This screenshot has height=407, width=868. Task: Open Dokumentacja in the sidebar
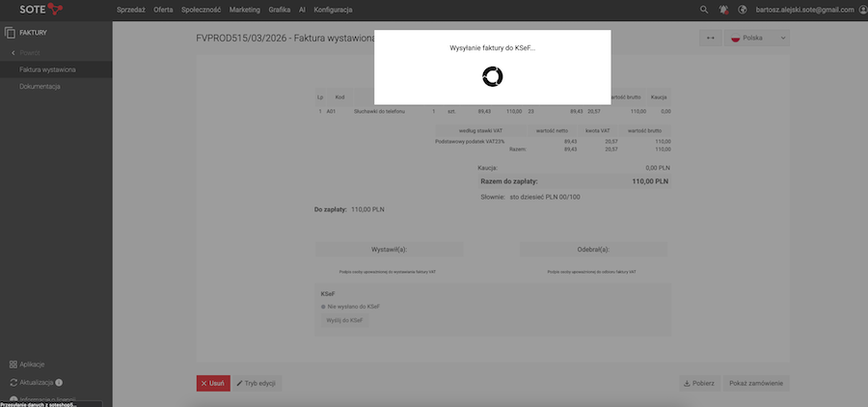[x=41, y=87]
